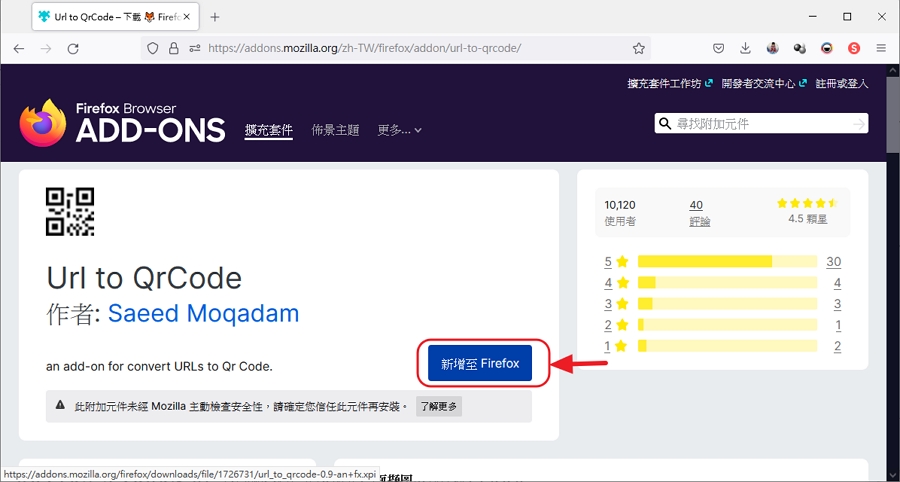Open the 擴充套件工作坊 link
The width and height of the screenshot is (900, 482).
click(670, 84)
